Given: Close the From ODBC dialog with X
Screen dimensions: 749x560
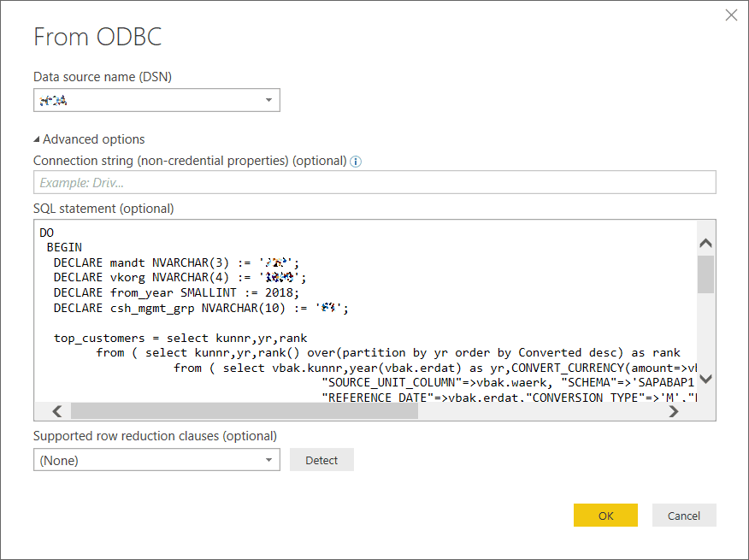Looking at the screenshot, I should (x=731, y=15).
